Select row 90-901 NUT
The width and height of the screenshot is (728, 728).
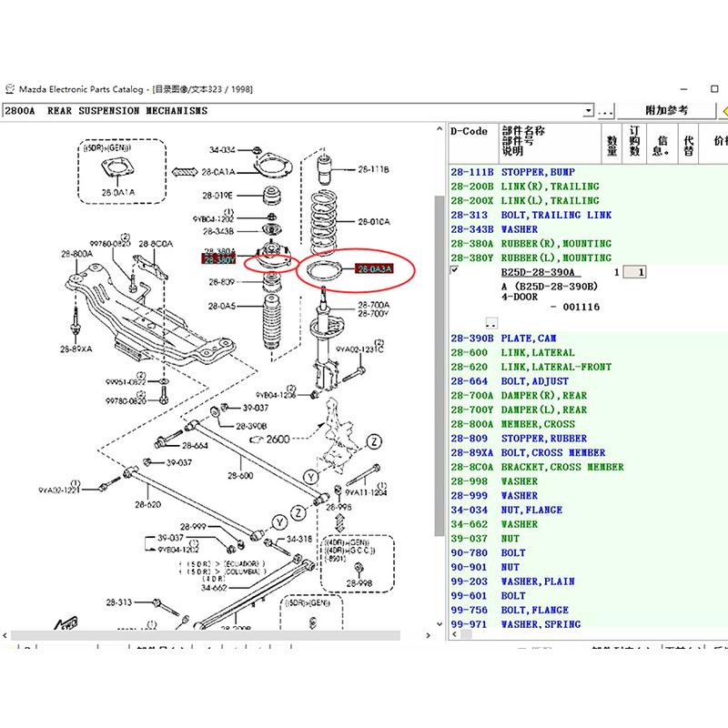coord(588,567)
